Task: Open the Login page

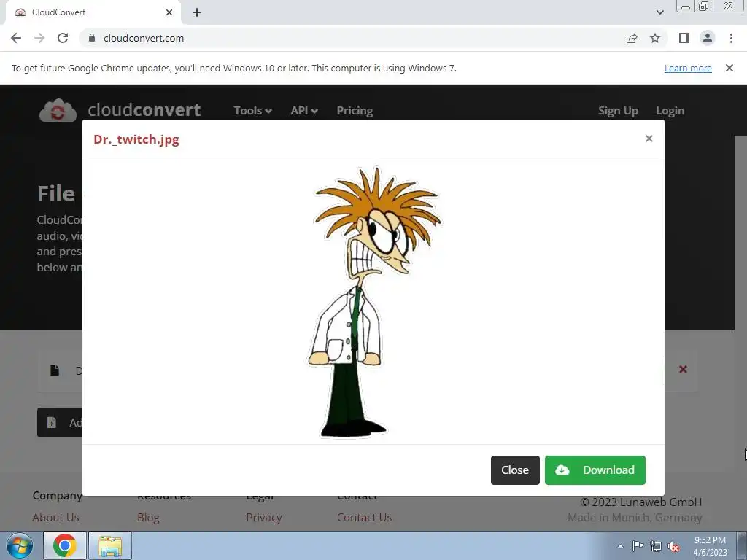Action: 670,111
